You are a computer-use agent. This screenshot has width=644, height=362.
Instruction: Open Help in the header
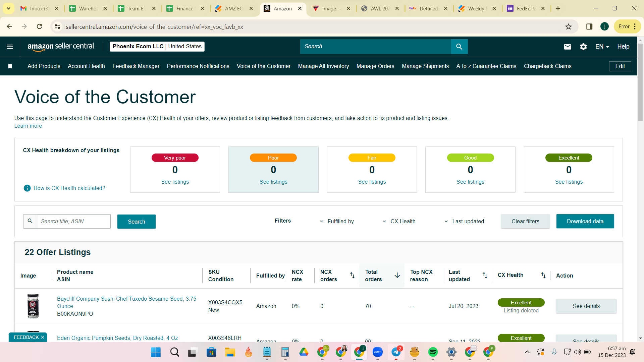point(623,47)
